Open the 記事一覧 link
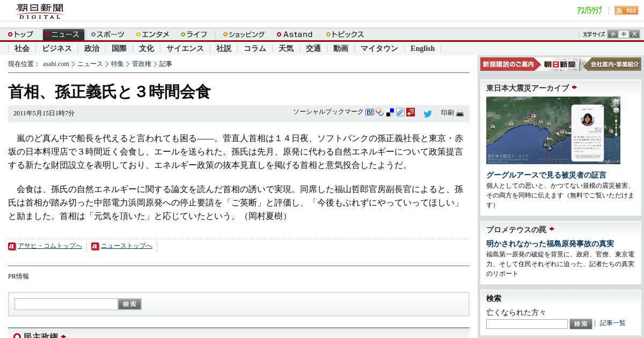Screen dimensions: 644x338 tap(613, 323)
